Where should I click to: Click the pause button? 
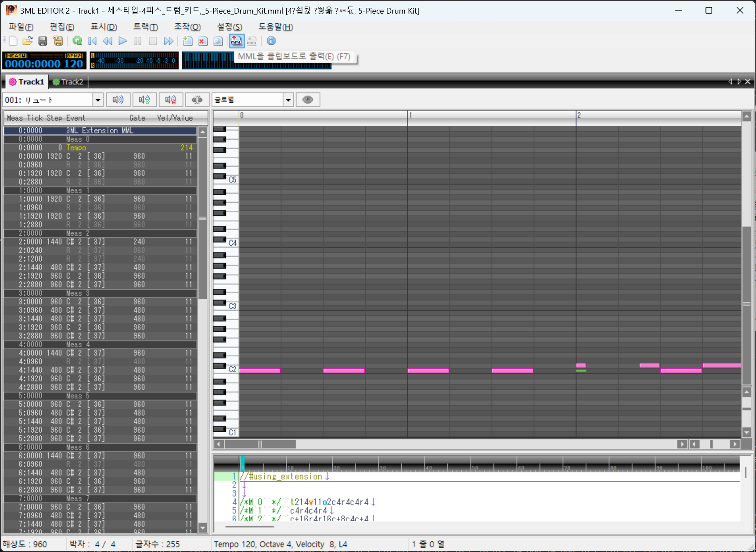138,41
